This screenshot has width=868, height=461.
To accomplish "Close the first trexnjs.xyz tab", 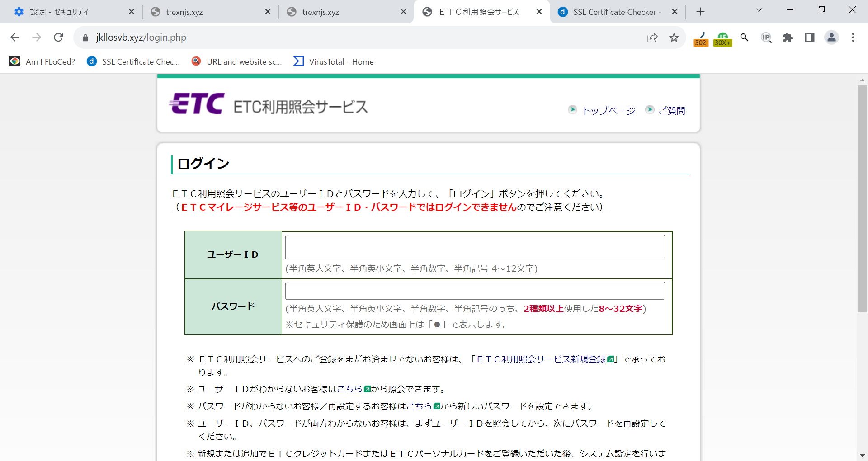I will 268,12.
